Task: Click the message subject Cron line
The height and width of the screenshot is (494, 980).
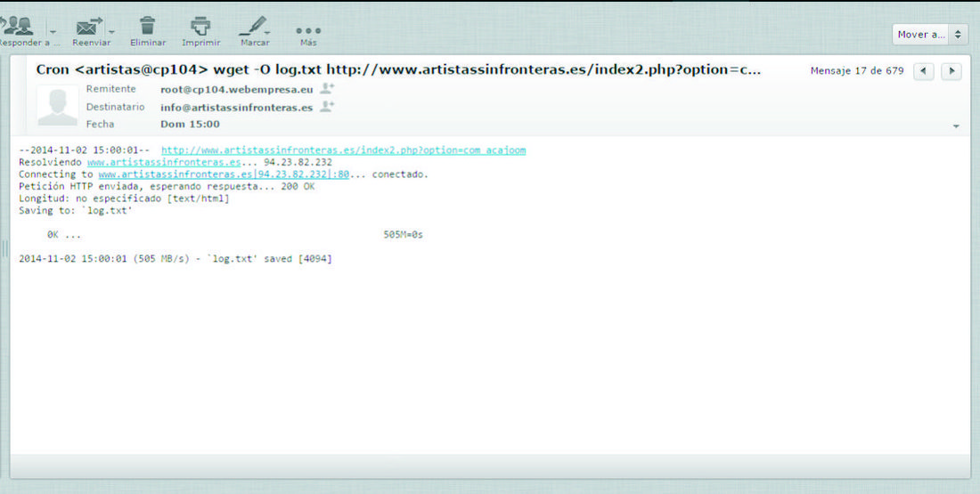Action: 398,69
